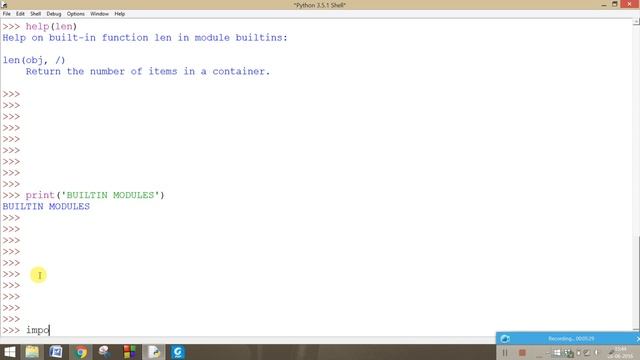Open File Explorer from the taskbar

32,352
